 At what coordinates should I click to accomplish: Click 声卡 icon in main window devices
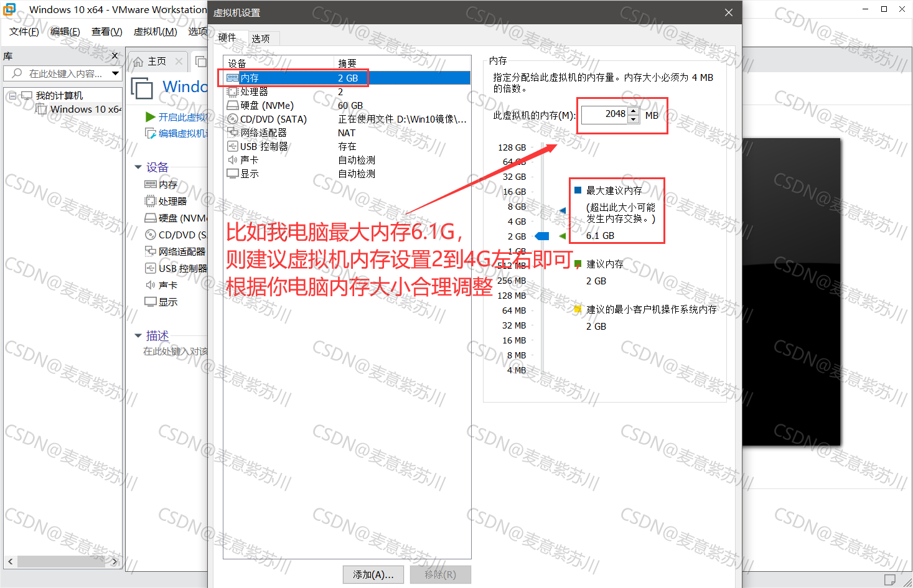click(x=150, y=285)
